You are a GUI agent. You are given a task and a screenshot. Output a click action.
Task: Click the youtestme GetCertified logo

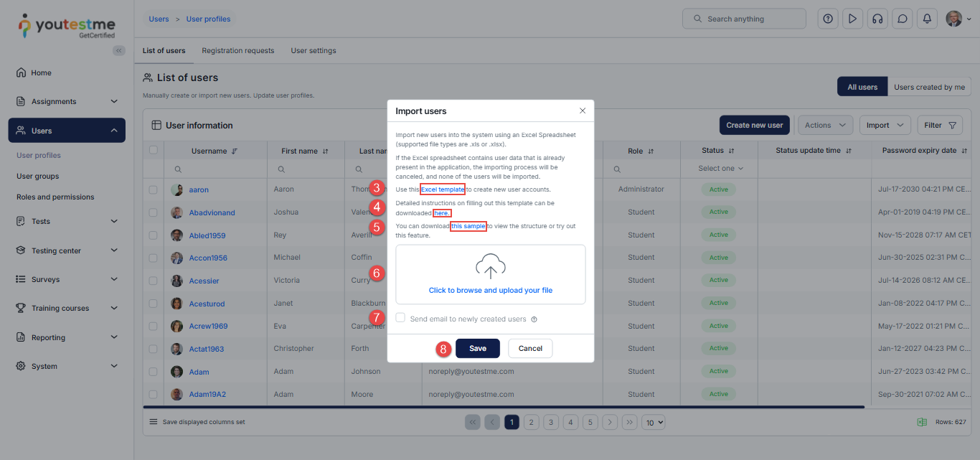[67, 26]
